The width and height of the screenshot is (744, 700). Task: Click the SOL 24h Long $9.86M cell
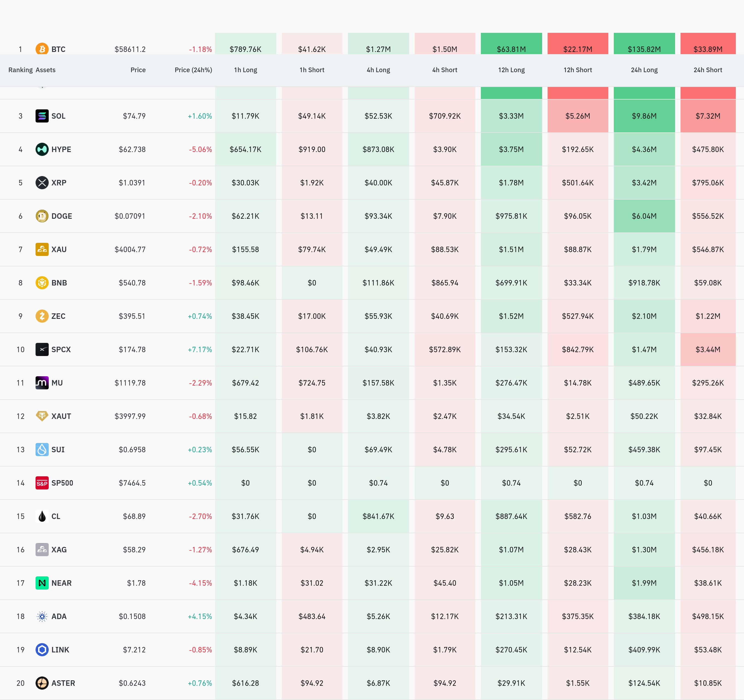[x=644, y=116]
